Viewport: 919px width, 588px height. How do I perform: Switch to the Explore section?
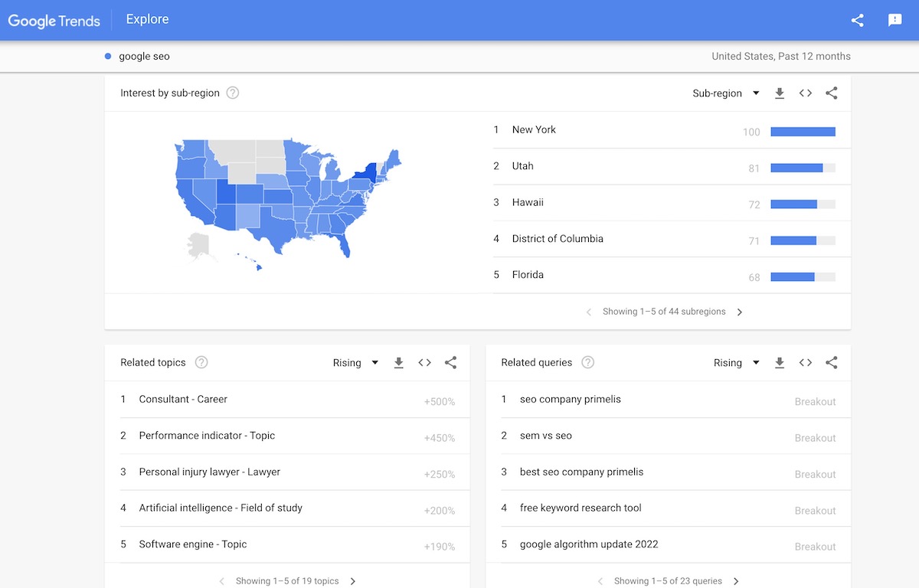(x=146, y=19)
